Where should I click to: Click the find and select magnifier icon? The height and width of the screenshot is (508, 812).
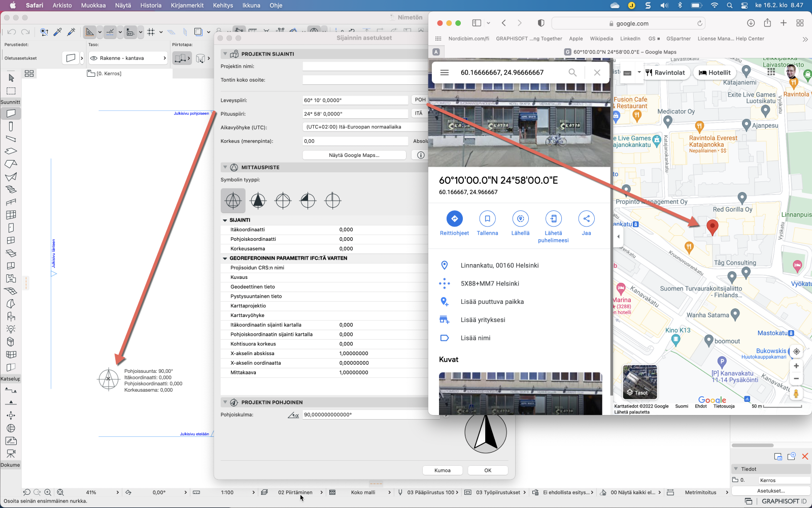point(44,32)
